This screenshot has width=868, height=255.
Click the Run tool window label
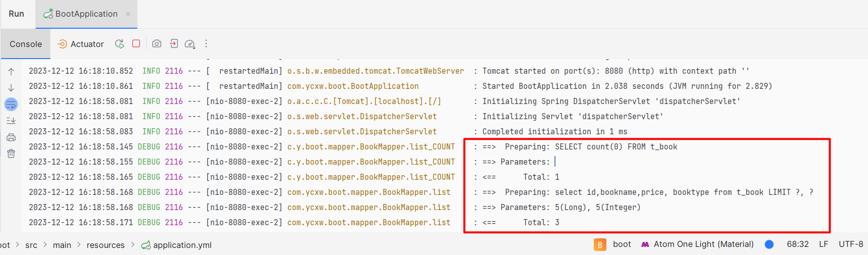pyautogui.click(x=16, y=14)
